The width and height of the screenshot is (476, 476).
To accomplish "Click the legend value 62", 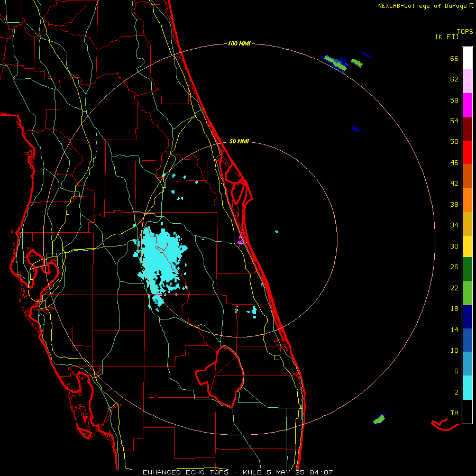I will [454, 79].
